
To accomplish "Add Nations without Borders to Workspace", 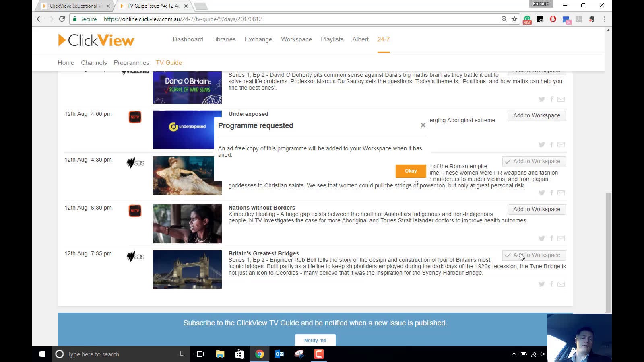I will pyautogui.click(x=537, y=210).
